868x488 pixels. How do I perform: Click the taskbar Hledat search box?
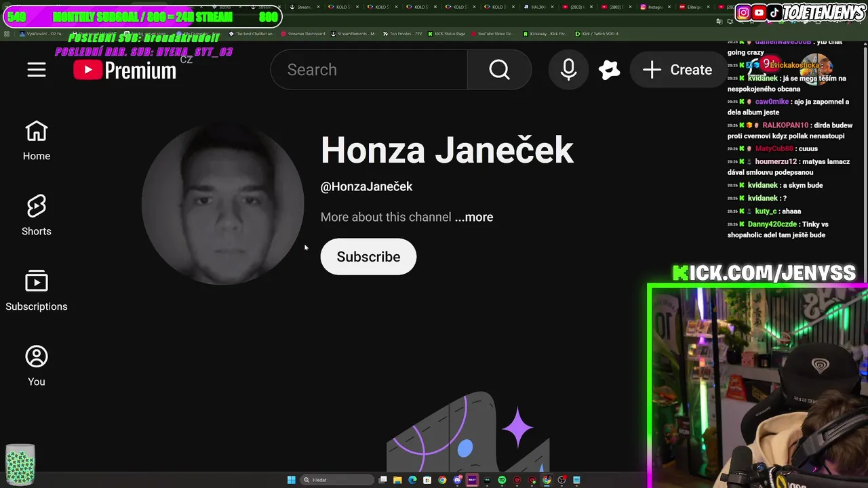[x=337, y=480]
